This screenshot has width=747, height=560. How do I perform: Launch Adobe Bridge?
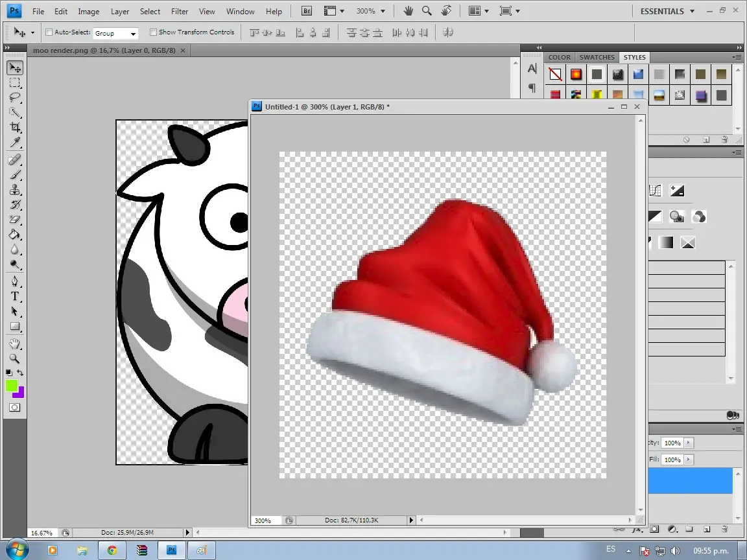307,11
